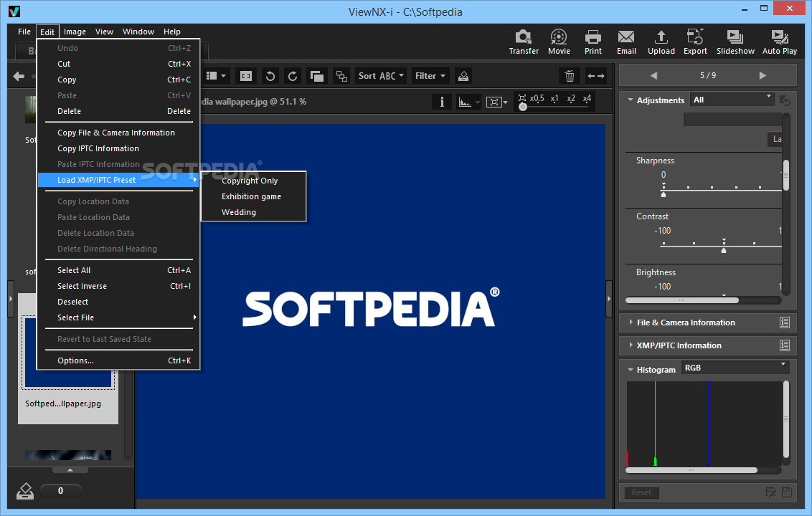
Task: Open the Sort ABC dropdown
Action: pyautogui.click(x=381, y=76)
